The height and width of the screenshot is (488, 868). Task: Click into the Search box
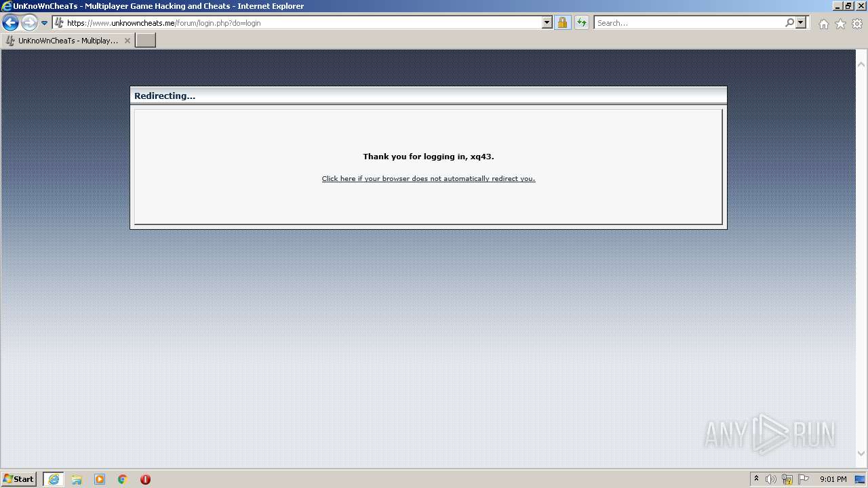click(x=689, y=23)
